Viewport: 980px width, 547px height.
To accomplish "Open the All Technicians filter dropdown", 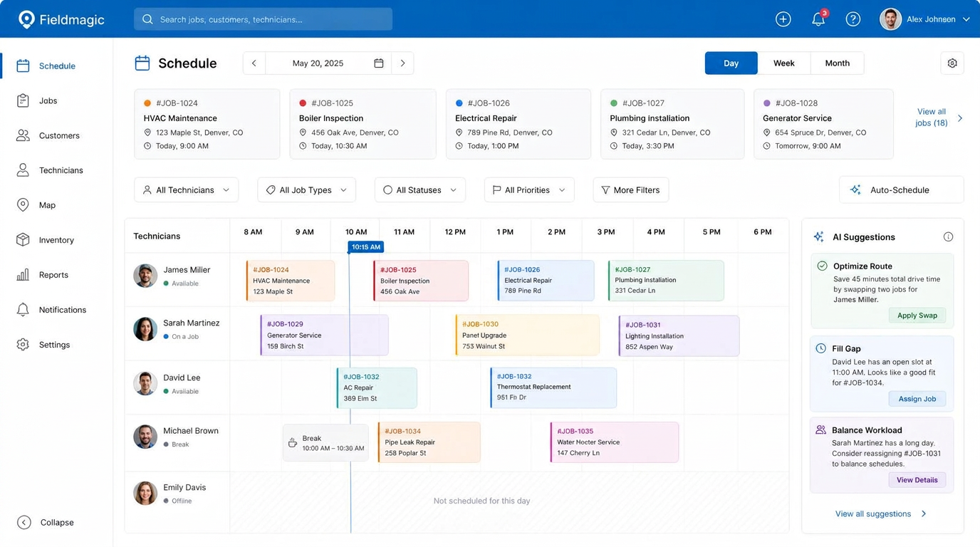I will [186, 190].
